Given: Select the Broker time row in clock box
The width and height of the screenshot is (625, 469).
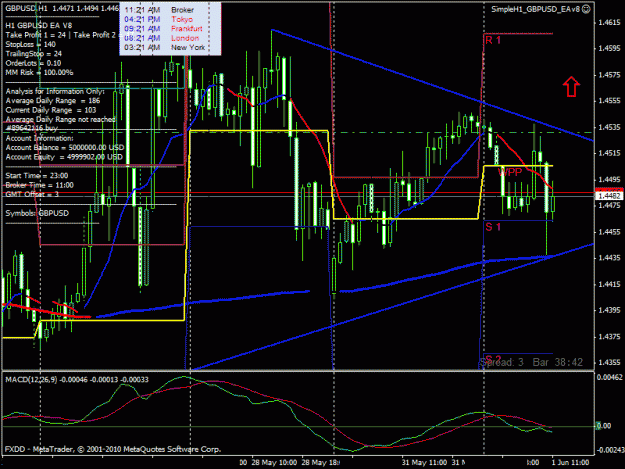Looking at the screenshot, I should (165, 10).
